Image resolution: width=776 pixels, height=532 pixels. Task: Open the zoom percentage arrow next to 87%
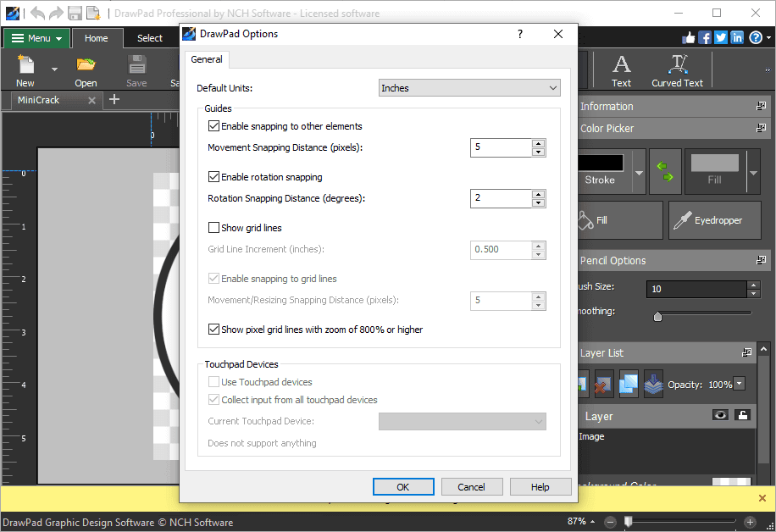point(593,522)
